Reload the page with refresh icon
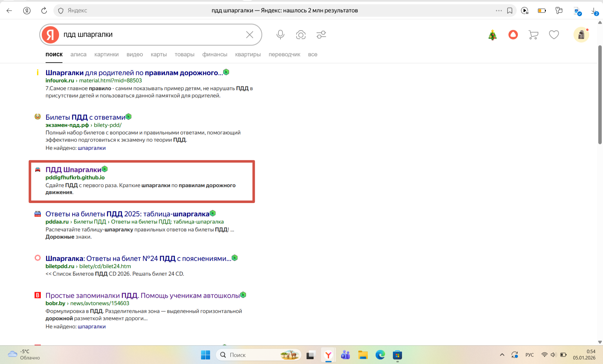Viewport: 603px width, 364px height. tap(44, 10)
